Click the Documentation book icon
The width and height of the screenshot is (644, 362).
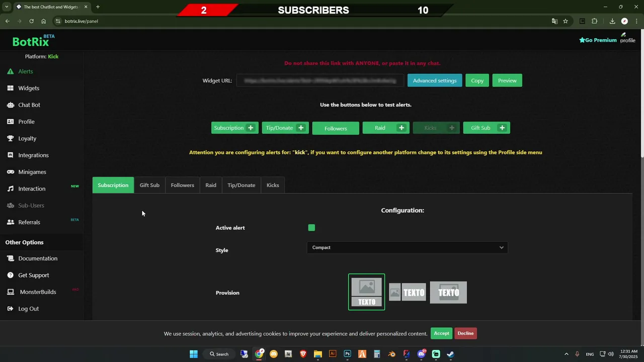coord(10,258)
